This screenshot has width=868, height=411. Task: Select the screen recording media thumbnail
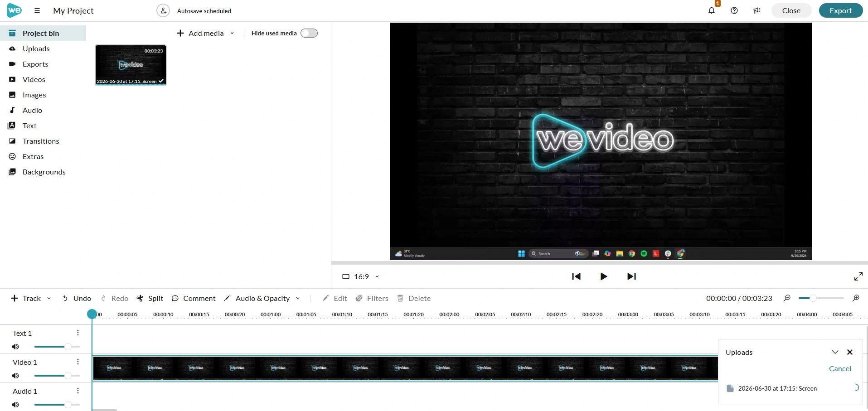(131, 65)
